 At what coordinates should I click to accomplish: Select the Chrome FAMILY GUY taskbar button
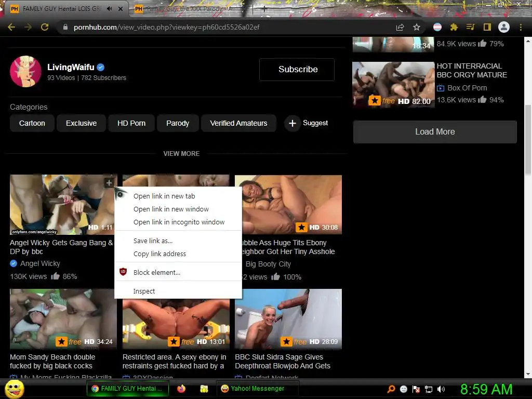coord(127,389)
